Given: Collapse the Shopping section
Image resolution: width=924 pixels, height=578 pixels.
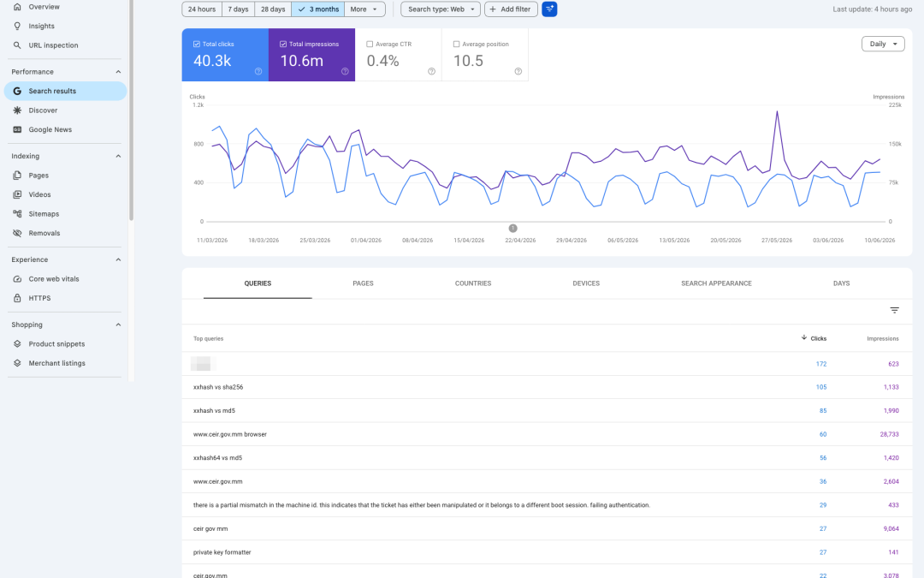Looking at the screenshot, I should pos(118,325).
